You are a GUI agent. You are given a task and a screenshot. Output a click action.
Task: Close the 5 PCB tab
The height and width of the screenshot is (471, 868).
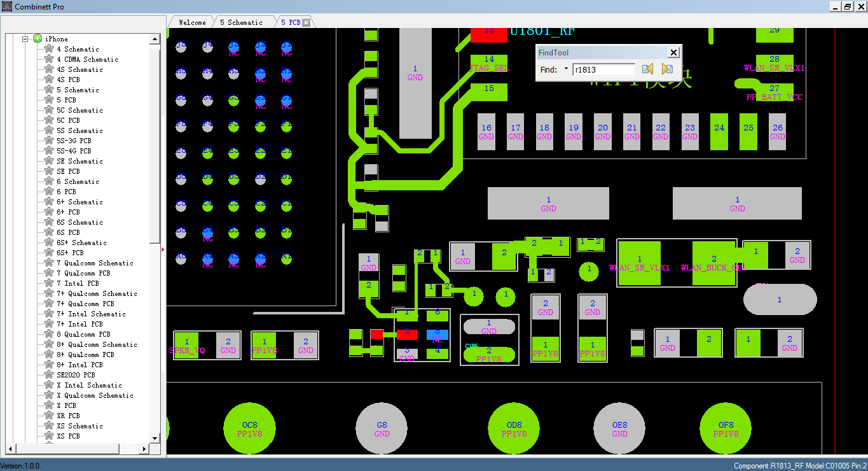coord(306,22)
